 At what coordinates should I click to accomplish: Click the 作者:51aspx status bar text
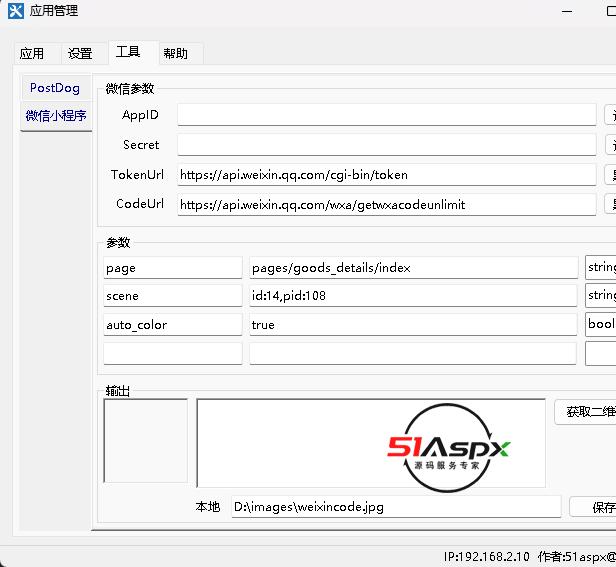(577, 557)
